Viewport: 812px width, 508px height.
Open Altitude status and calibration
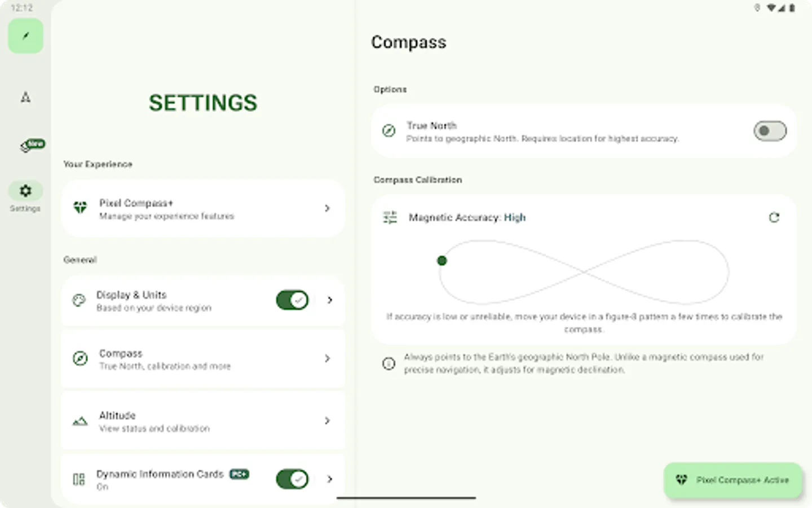tap(203, 421)
